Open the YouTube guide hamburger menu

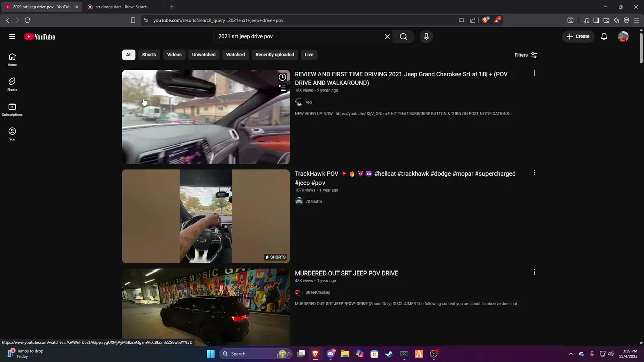12,37
